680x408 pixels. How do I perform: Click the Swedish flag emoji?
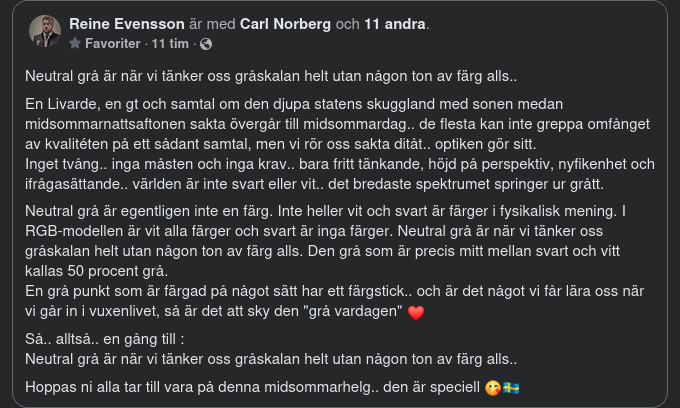coord(511,387)
